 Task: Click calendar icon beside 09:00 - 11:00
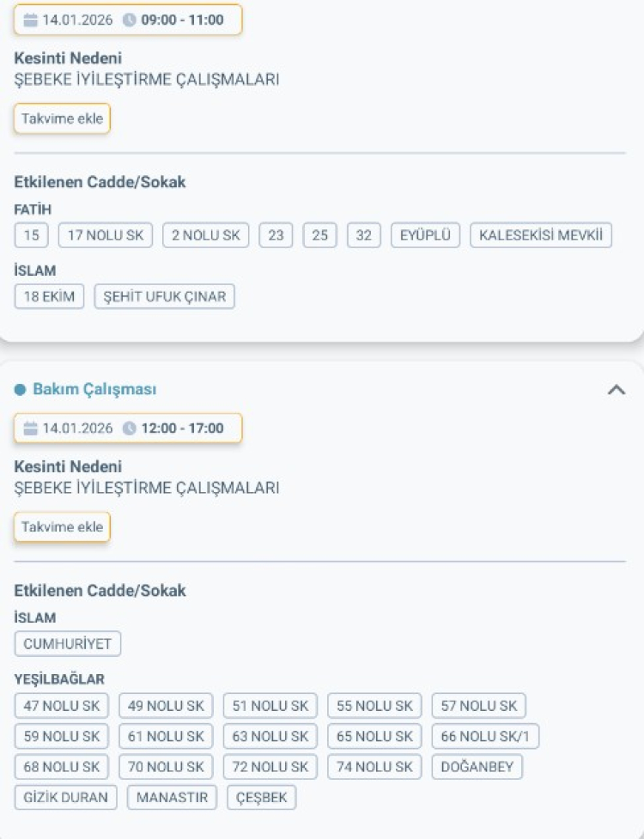[x=31, y=20]
